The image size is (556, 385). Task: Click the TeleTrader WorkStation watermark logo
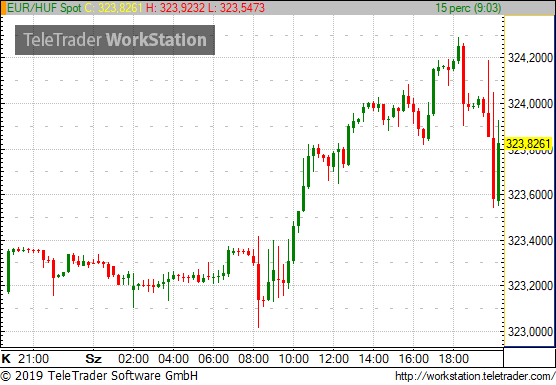pos(115,40)
